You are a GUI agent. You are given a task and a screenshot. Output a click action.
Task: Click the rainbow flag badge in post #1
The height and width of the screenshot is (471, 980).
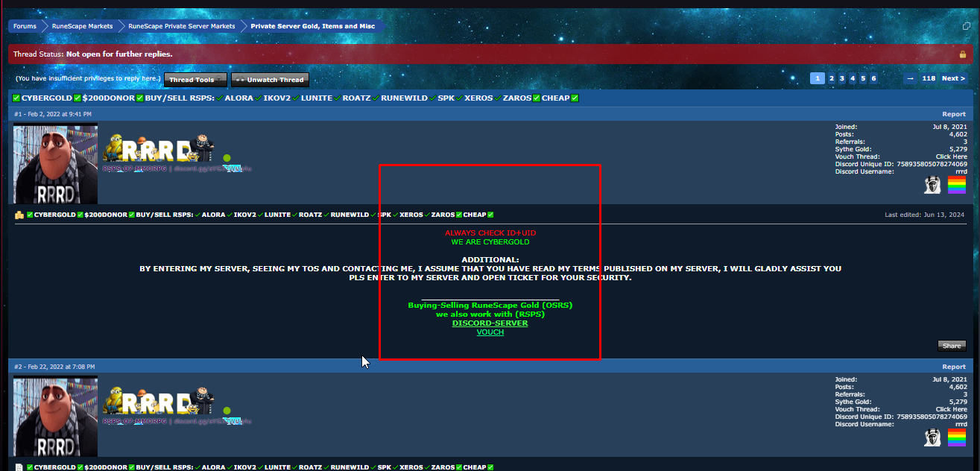click(957, 185)
